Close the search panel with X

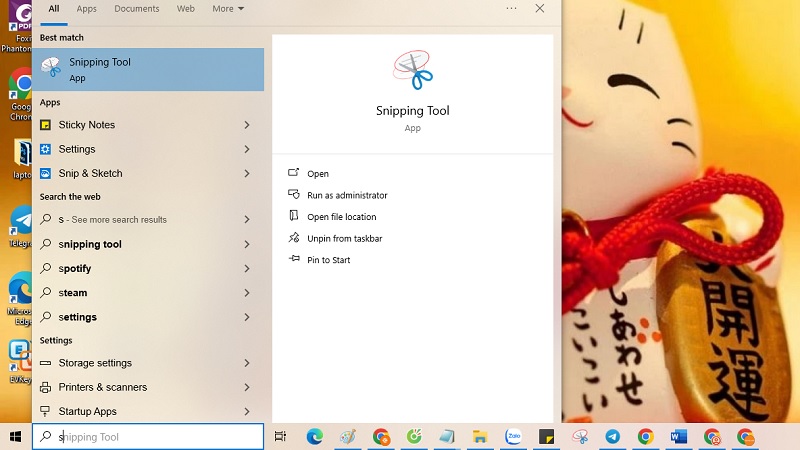point(540,8)
